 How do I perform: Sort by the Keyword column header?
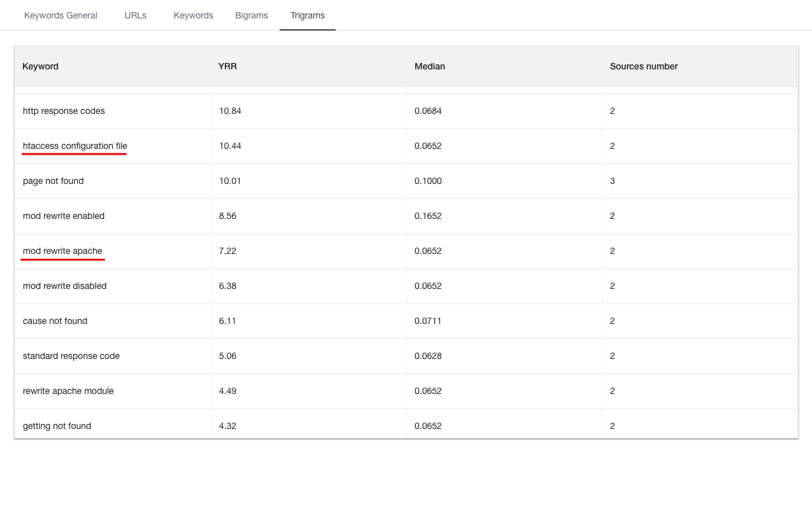pos(41,66)
